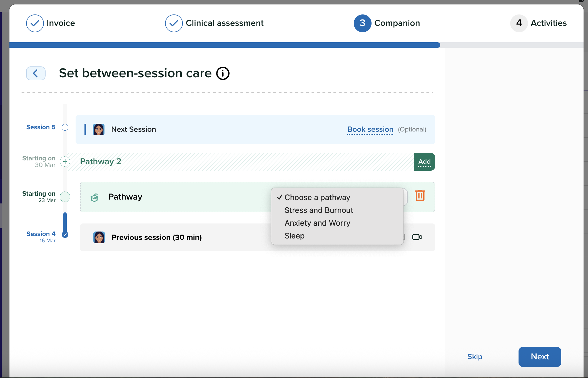Viewport: 588px width, 378px height.
Task: Click the back chevron button
Action: point(36,73)
